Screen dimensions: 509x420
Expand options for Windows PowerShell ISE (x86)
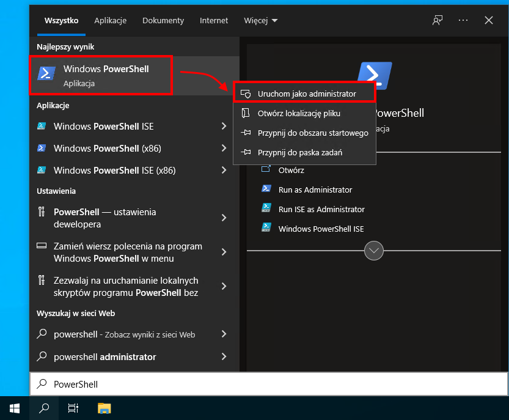224,170
